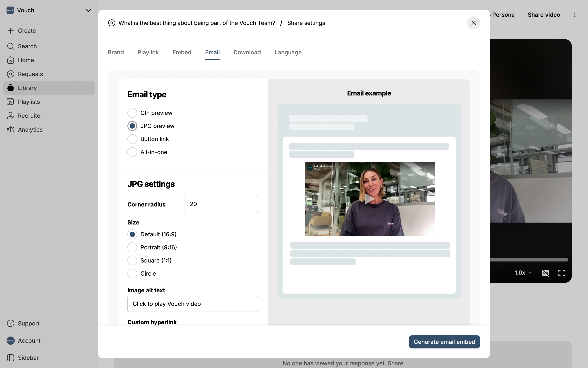The image size is (588, 368).
Task: Switch to the Download tab
Action: tap(247, 52)
